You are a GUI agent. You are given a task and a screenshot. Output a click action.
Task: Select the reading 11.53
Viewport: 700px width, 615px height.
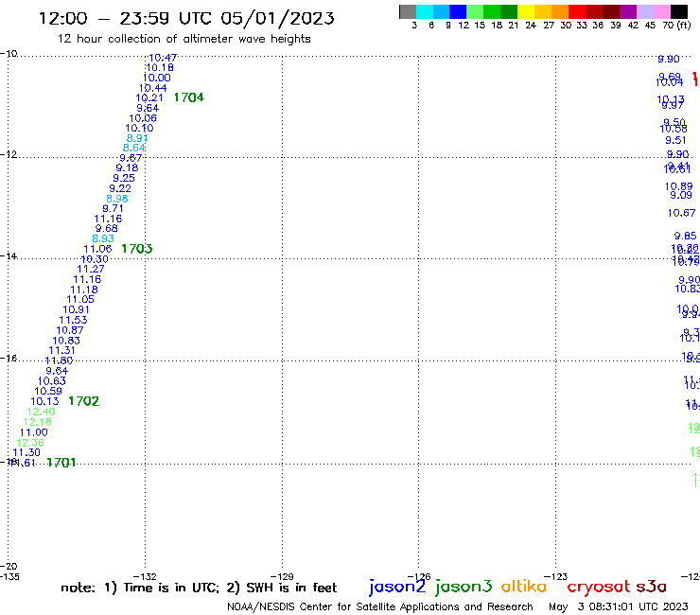(73, 320)
